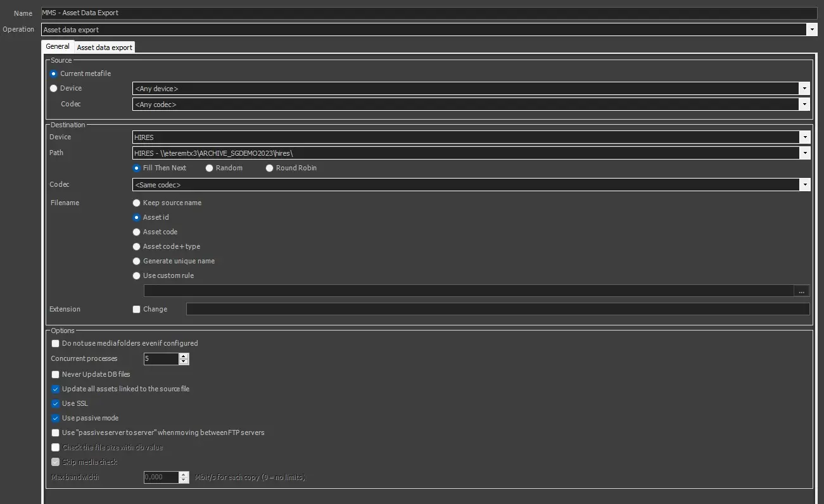The width and height of the screenshot is (824, 504).
Task: Select the Device source radio button
Action: pyautogui.click(x=54, y=89)
